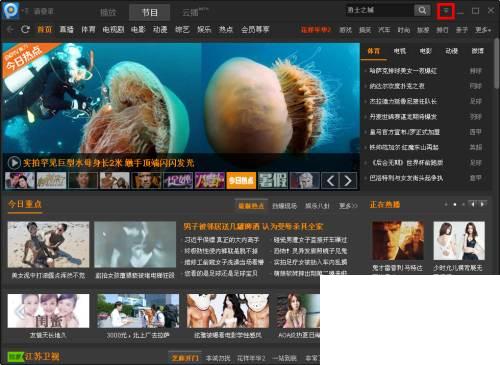Select the 动漫 tab in the right panel
The height and width of the screenshot is (365, 500).
point(452,51)
